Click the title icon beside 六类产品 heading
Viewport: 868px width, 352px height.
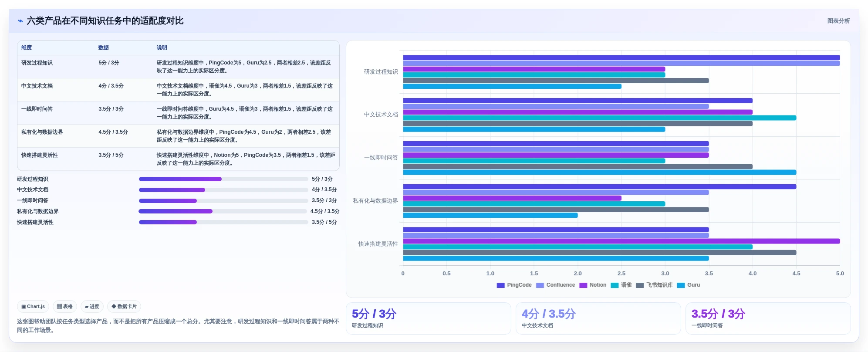(20, 21)
